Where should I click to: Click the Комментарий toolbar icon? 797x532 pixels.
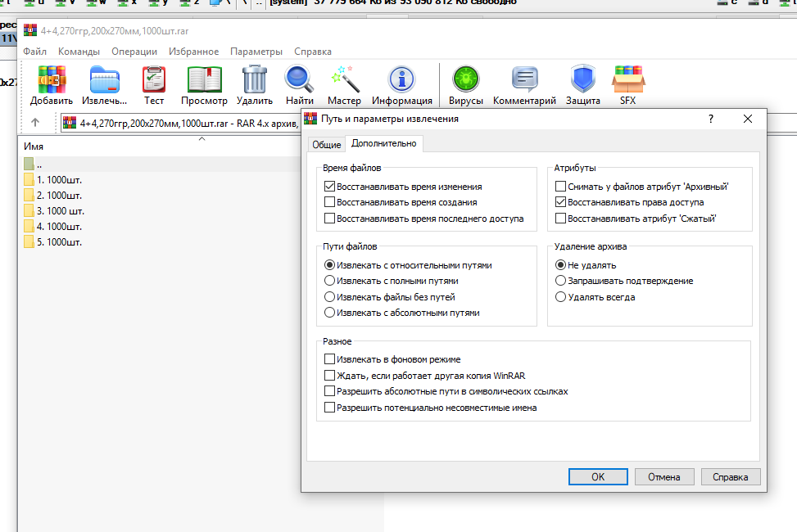[x=524, y=79]
